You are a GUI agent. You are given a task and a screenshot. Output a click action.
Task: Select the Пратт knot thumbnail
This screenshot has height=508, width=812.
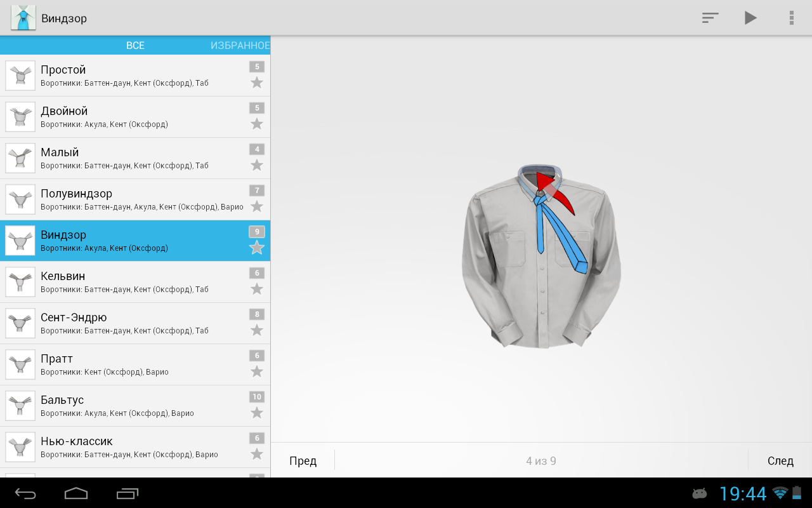[x=20, y=364]
